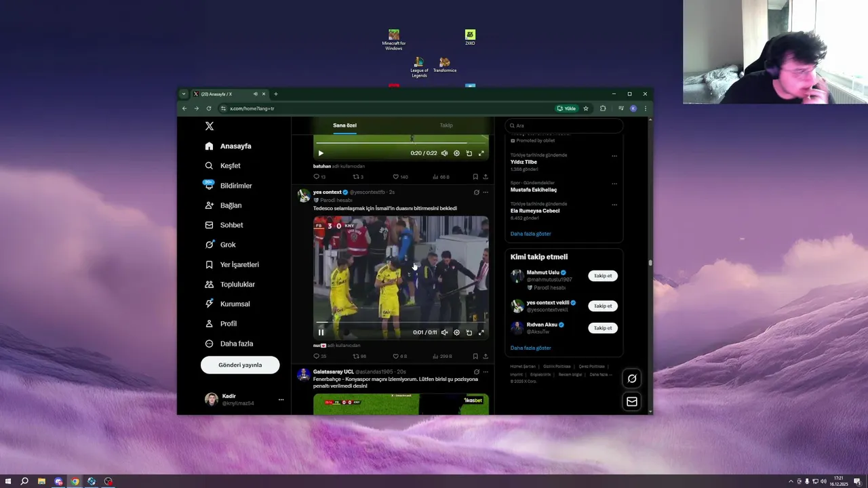Share the batuhan video post
Image resolution: width=868 pixels, height=488 pixels.
coord(486,177)
